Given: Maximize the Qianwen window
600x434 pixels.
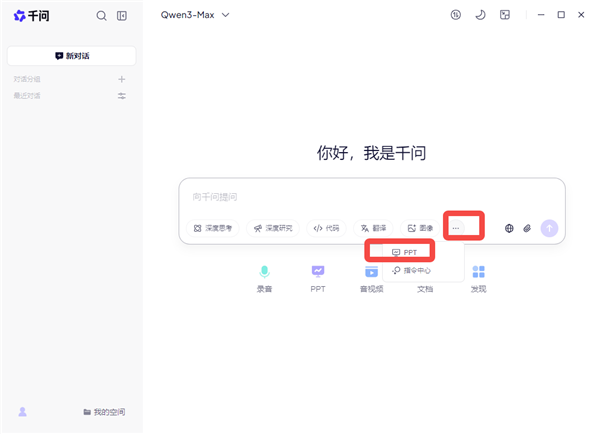Looking at the screenshot, I should pos(561,15).
